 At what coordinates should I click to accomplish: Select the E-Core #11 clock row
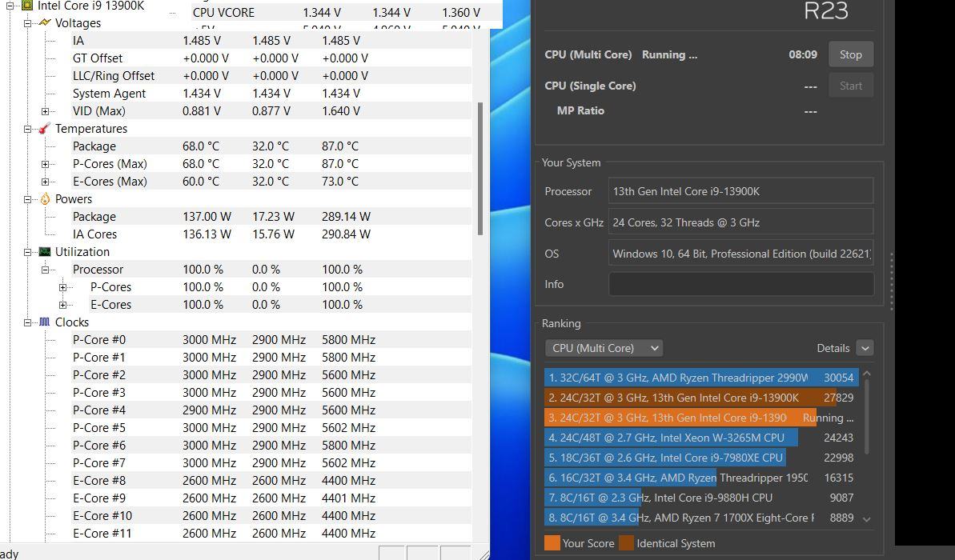(271, 534)
